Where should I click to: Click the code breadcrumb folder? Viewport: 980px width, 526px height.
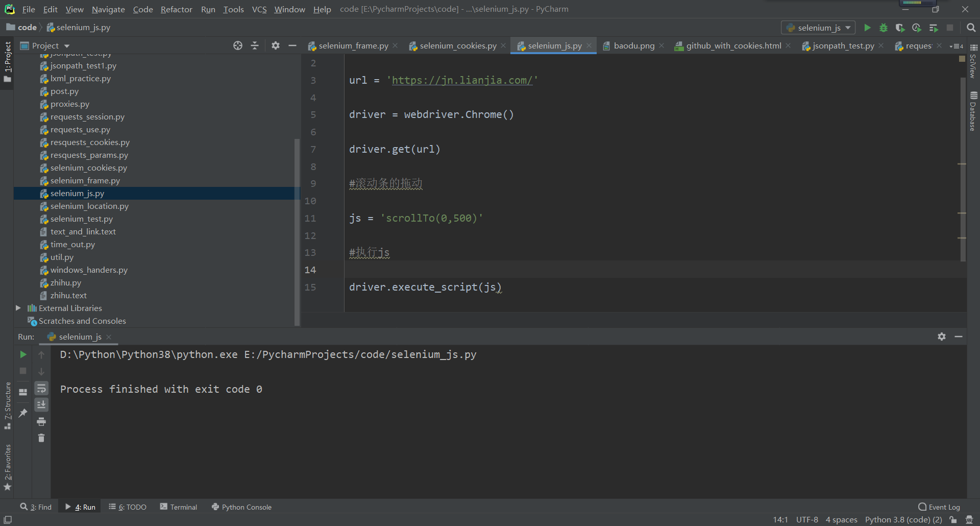(x=21, y=28)
